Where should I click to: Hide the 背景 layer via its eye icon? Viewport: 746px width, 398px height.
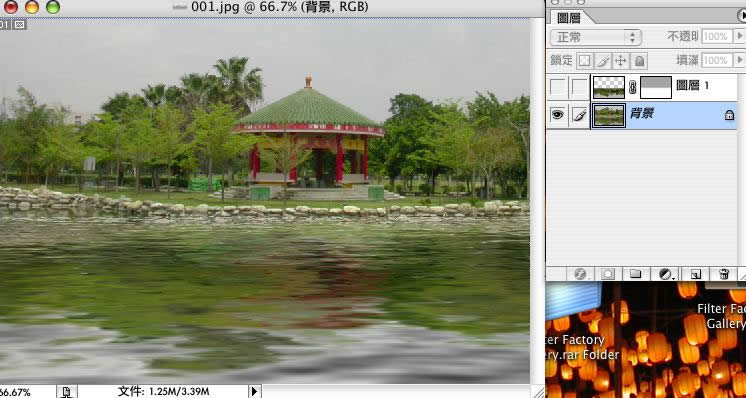click(558, 115)
